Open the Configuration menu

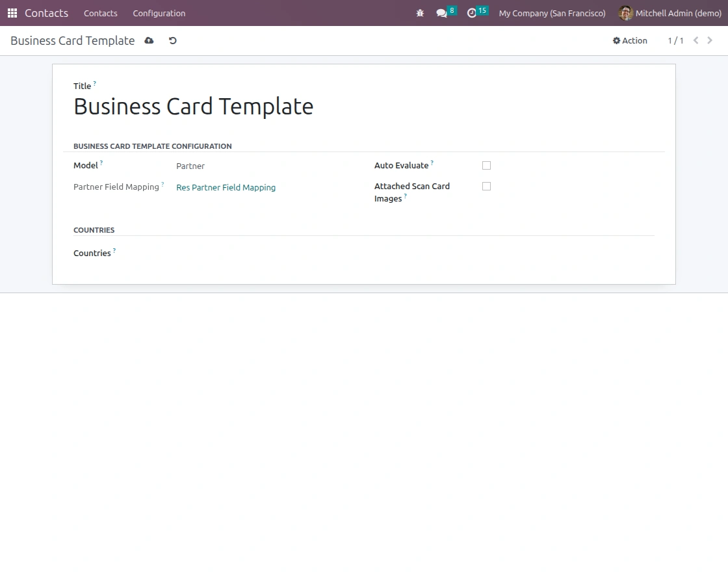(159, 13)
